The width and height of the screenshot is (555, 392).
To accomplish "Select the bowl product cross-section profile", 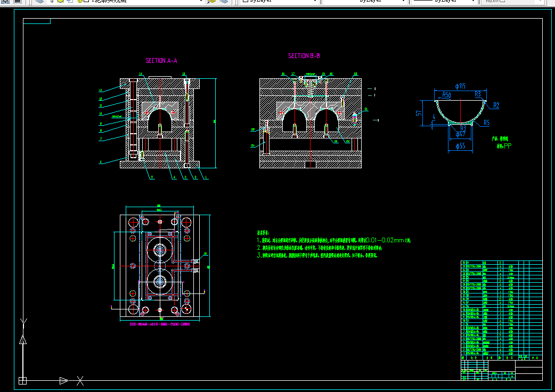I will pos(460,112).
